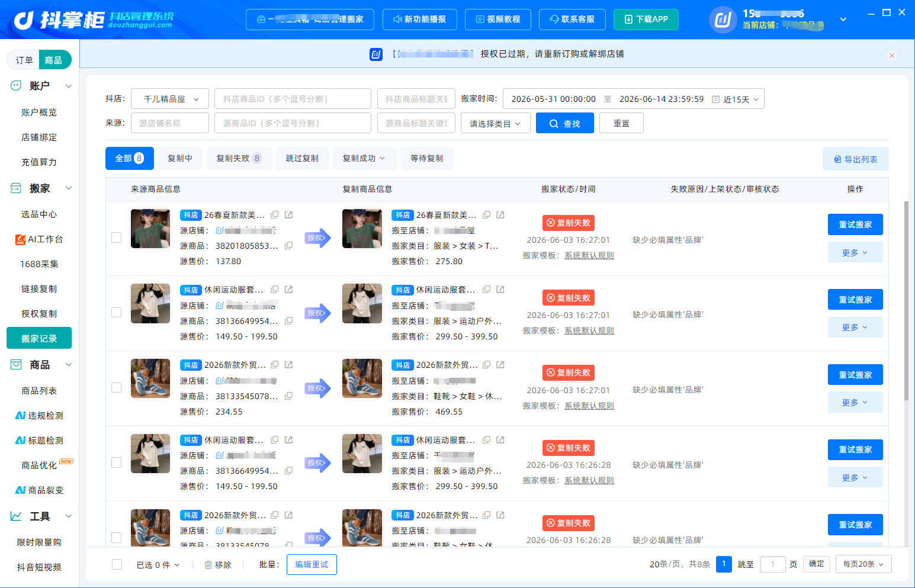Switch to the 订单 toggle tab

pyautogui.click(x=24, y=60)
